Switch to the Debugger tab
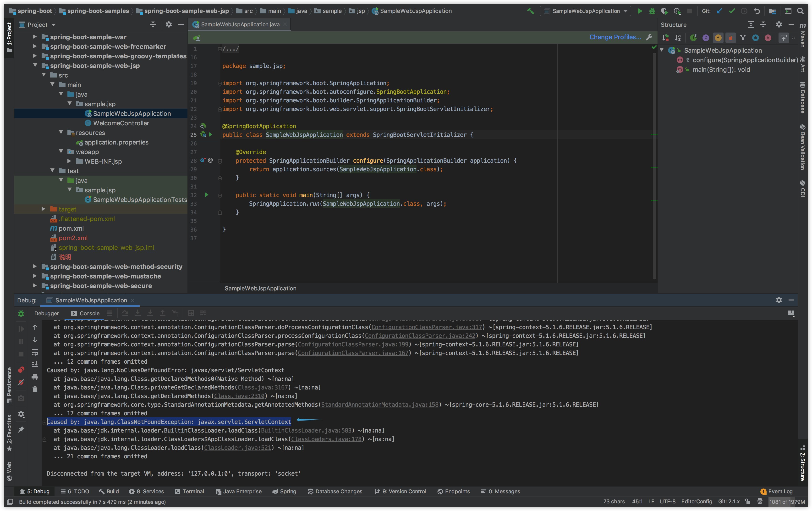 [x=46, y=313]
